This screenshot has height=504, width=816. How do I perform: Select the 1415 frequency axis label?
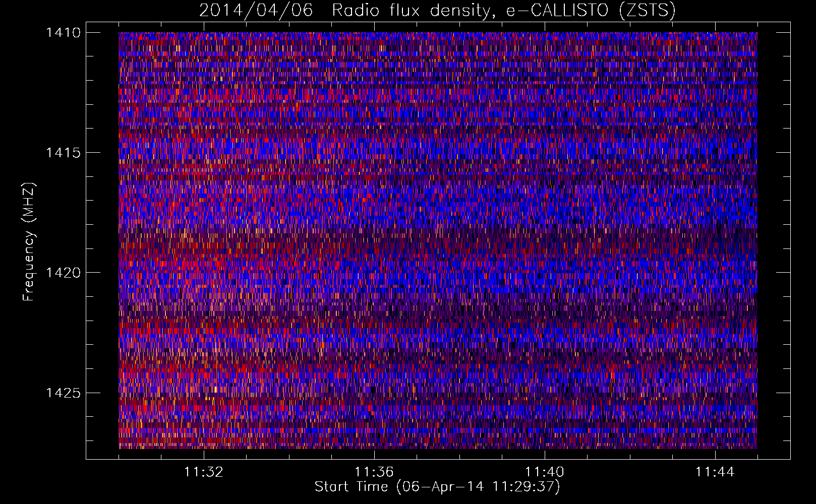(63, 153)
